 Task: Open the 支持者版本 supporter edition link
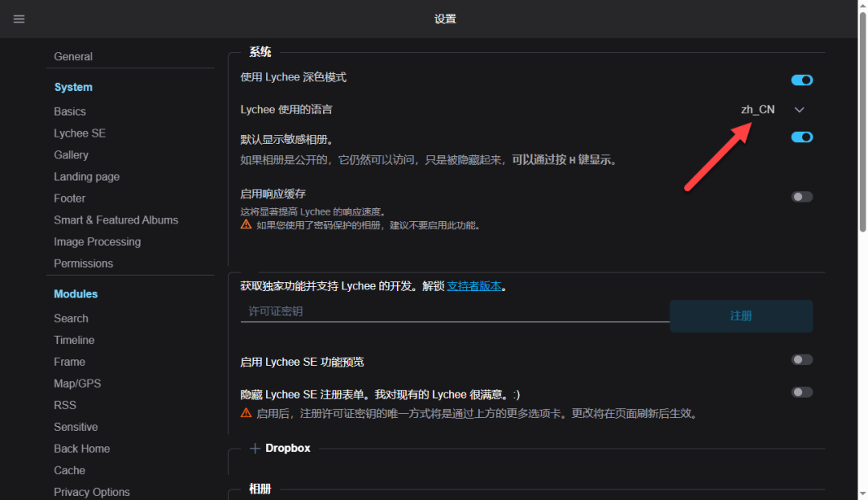(474, 286)
